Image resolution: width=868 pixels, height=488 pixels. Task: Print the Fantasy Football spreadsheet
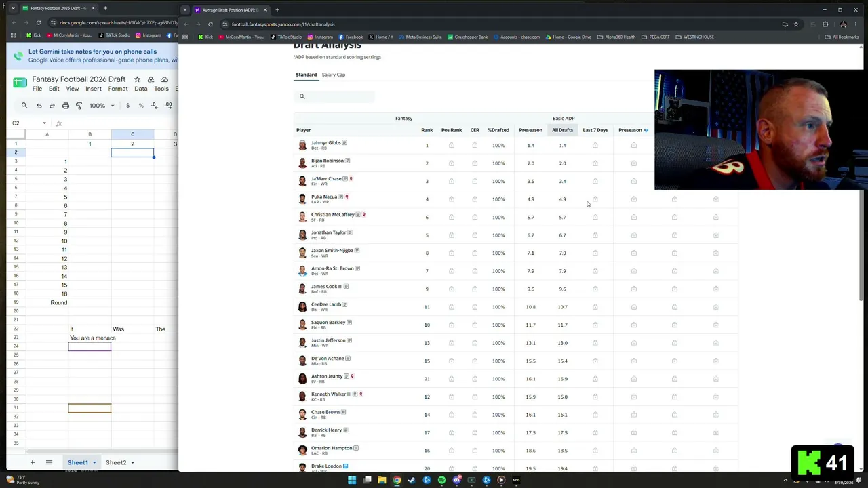click(x=65, y=106)
